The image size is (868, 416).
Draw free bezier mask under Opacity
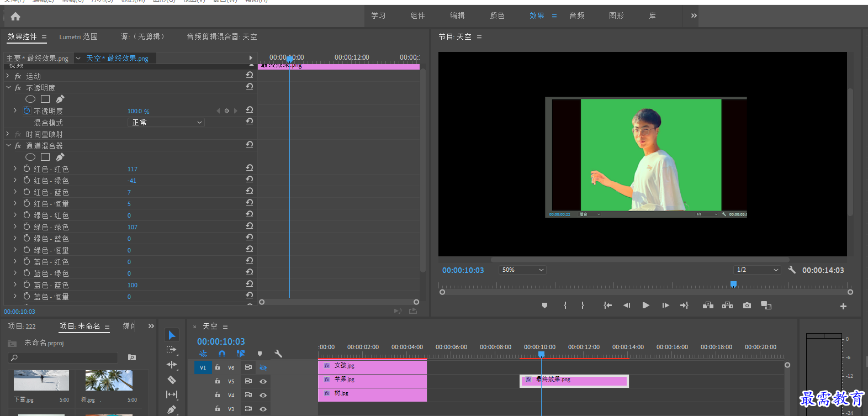(x=60, y=99)
